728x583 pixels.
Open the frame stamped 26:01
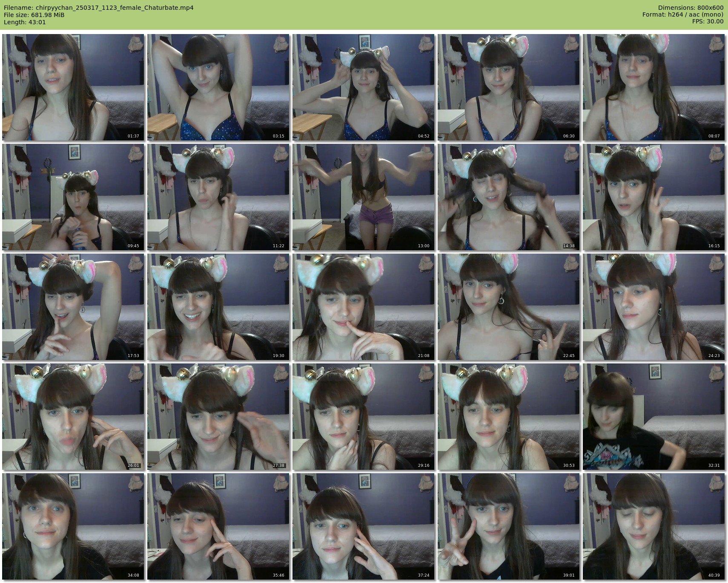click(x=73, y=417)
